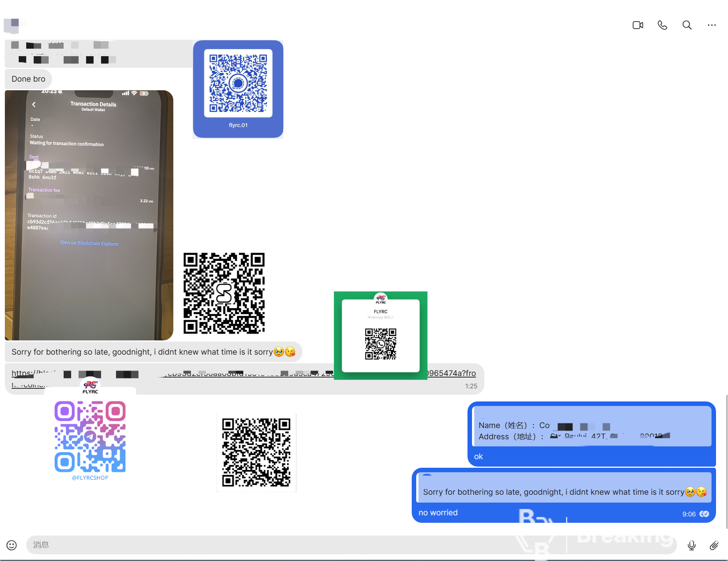Click the read receipt double-check icon

tap(704, 514)
